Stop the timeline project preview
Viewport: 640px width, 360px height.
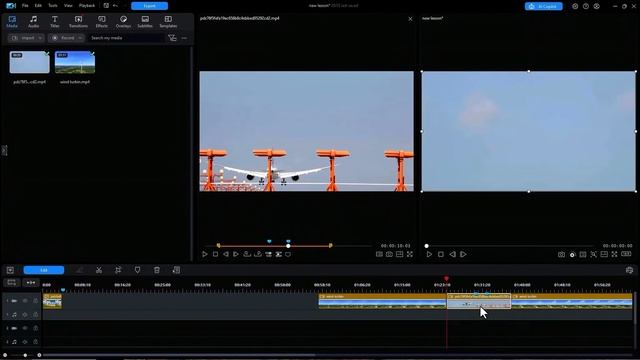(440, 254)
